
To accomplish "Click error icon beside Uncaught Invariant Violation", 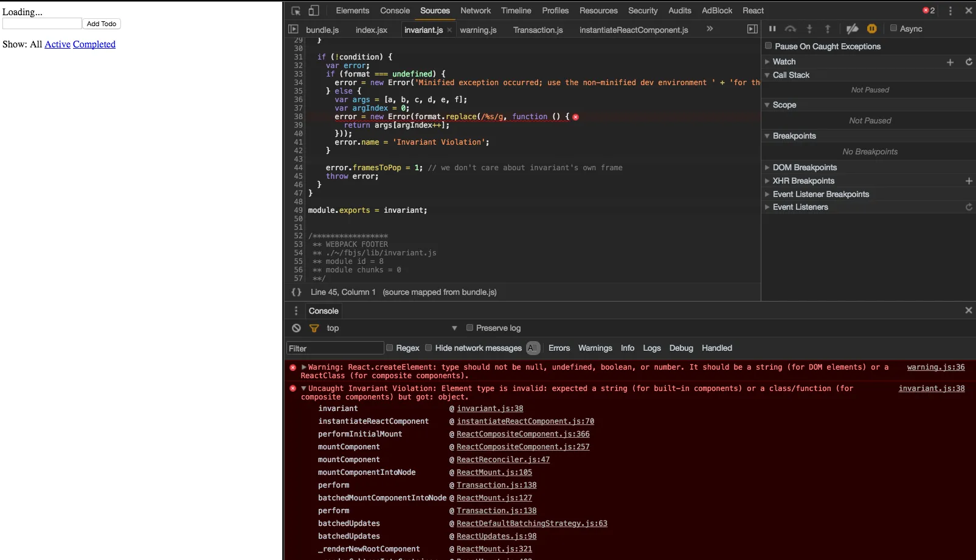I will [292, 389].
